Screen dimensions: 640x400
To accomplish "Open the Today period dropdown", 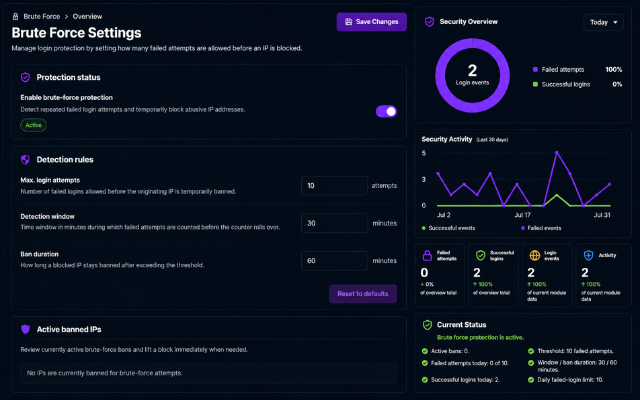I will point(603,22).
